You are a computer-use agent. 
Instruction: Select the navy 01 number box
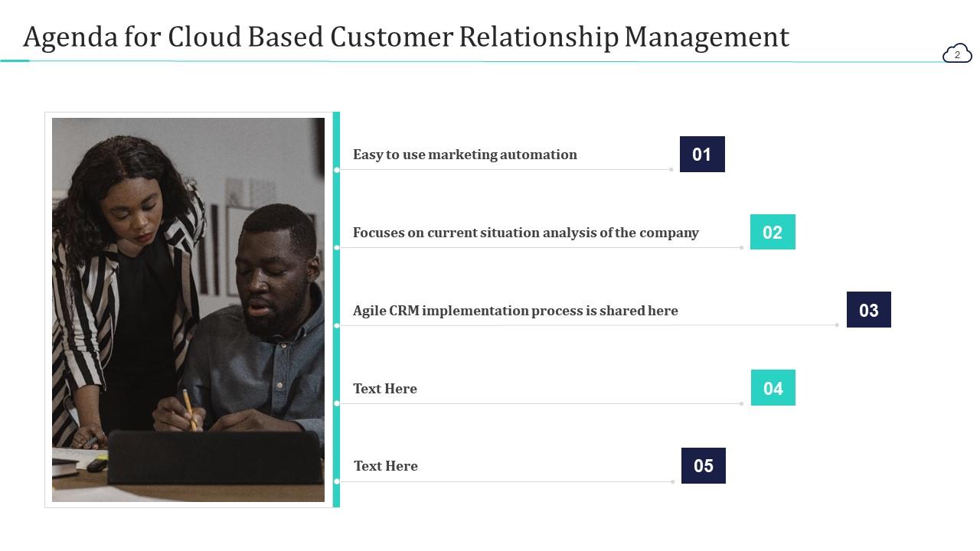pos(702,154)
